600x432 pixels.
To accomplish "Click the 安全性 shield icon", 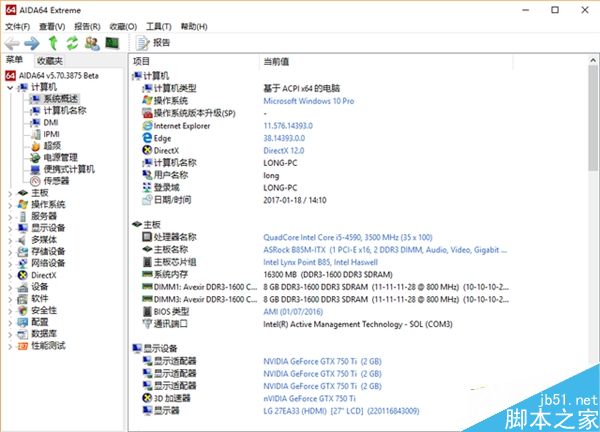I will (23, 311).
